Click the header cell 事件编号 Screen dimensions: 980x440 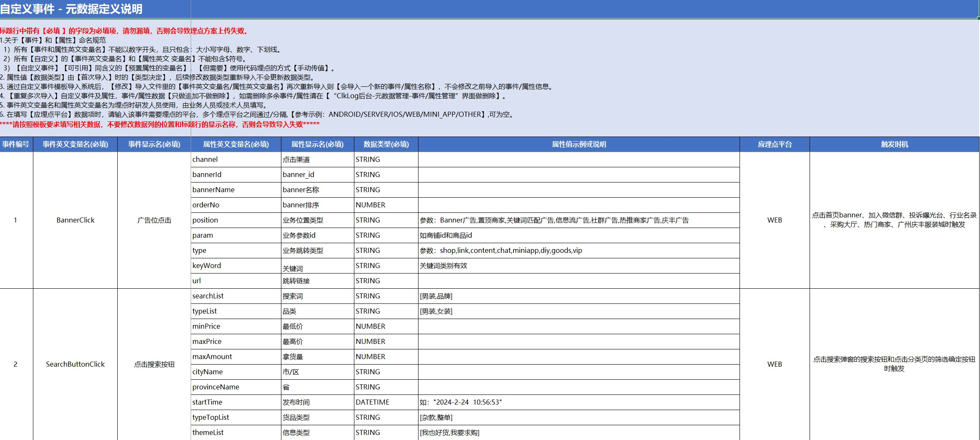16,144
